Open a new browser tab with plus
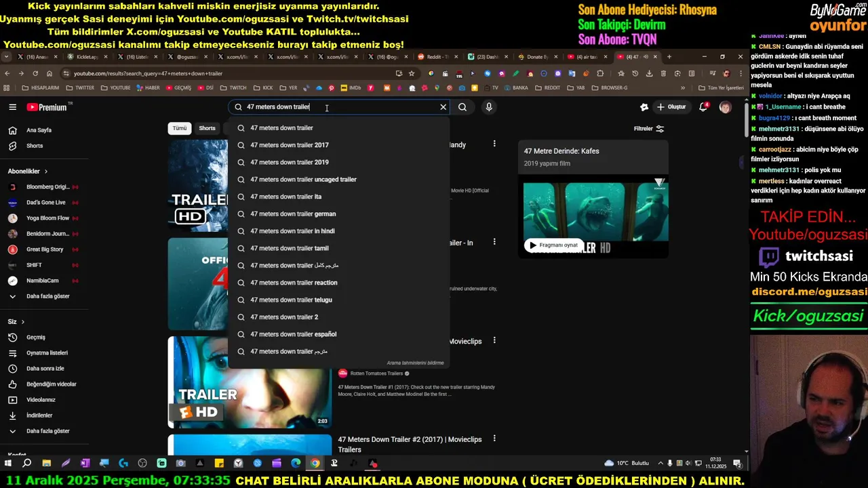The height and width of the screenshot is (488, 868). click(669, 57)
